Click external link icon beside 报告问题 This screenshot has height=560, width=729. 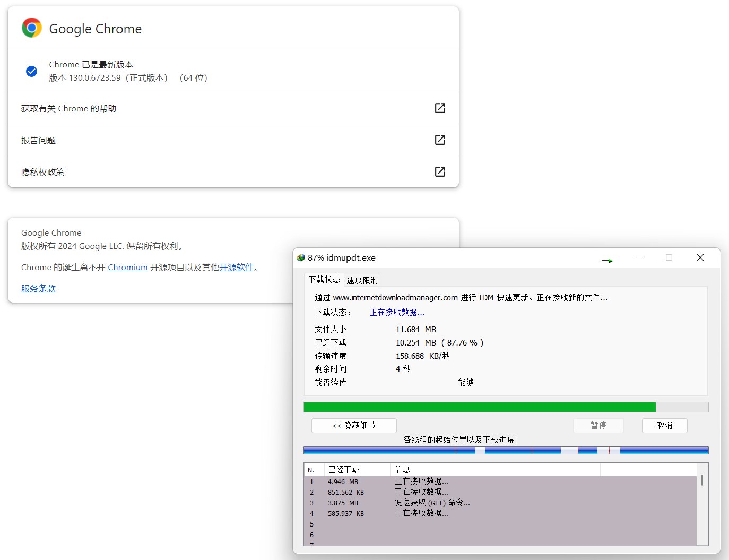[x=440, y=140]
